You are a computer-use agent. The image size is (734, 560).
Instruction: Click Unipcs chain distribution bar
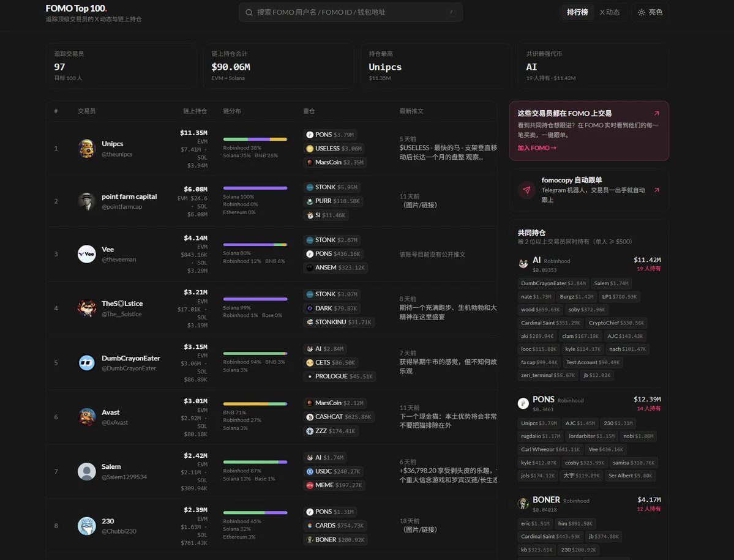click(255, 139)
